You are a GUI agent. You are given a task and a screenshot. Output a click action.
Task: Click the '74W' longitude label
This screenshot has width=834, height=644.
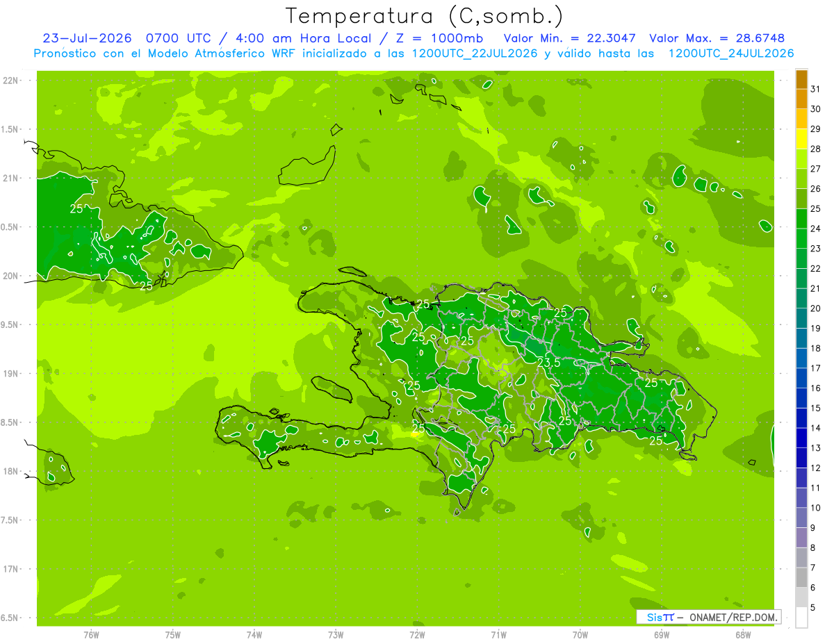[254, 634]
